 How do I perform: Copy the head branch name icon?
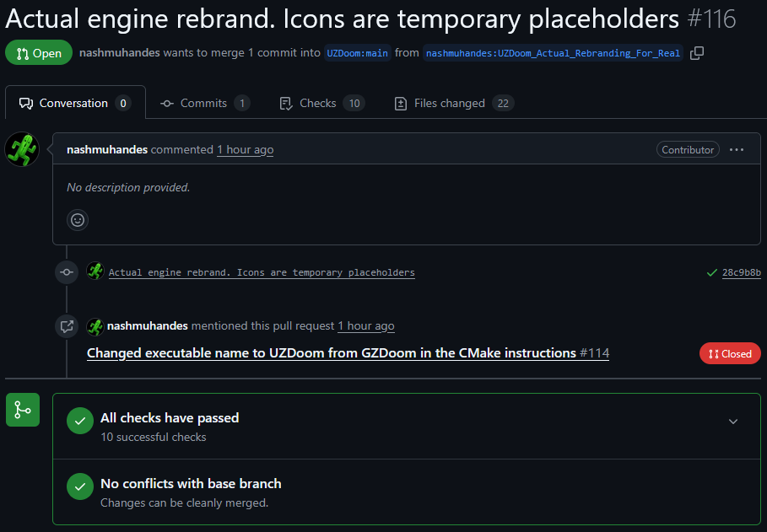(697, 53)
